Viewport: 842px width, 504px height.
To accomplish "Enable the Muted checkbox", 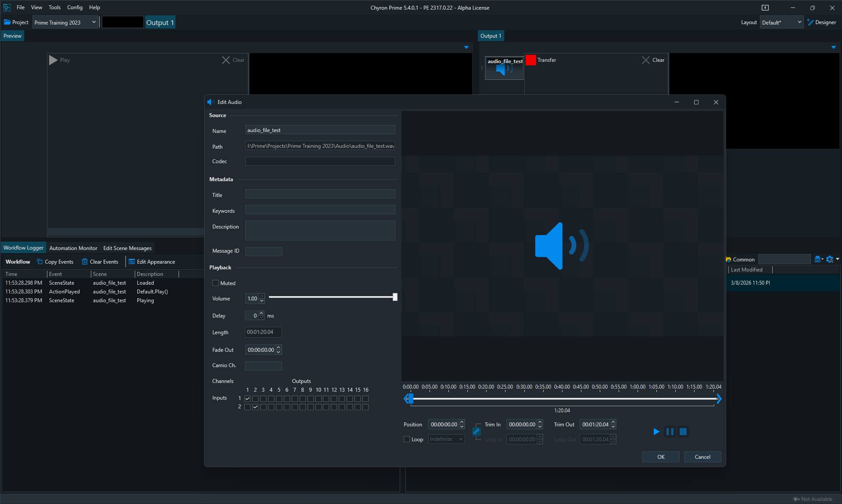I will pyautogui.click(x=215, y=283).
